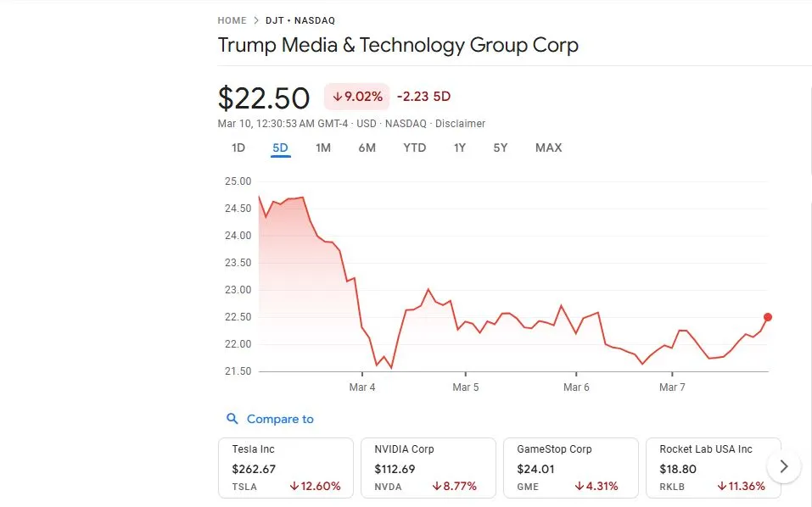
Task: Select the YTD range tab
Action: pyautogui.click(x=414, y=148)
